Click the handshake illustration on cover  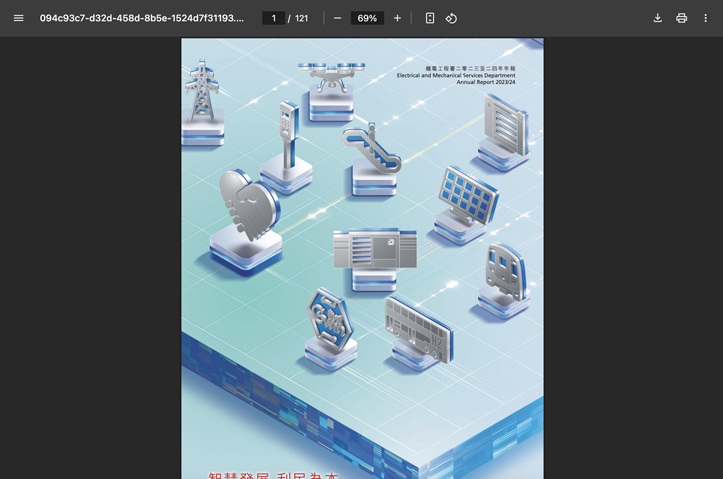249,205
